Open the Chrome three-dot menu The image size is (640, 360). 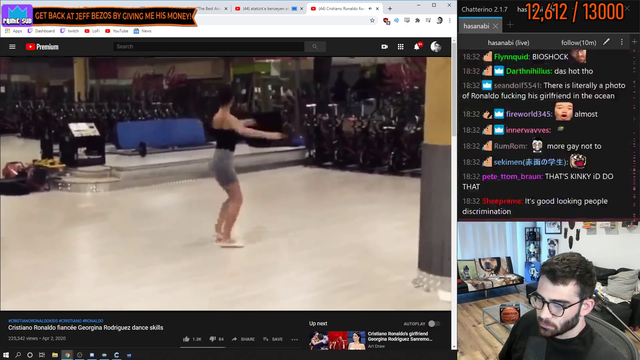[450, 20]
